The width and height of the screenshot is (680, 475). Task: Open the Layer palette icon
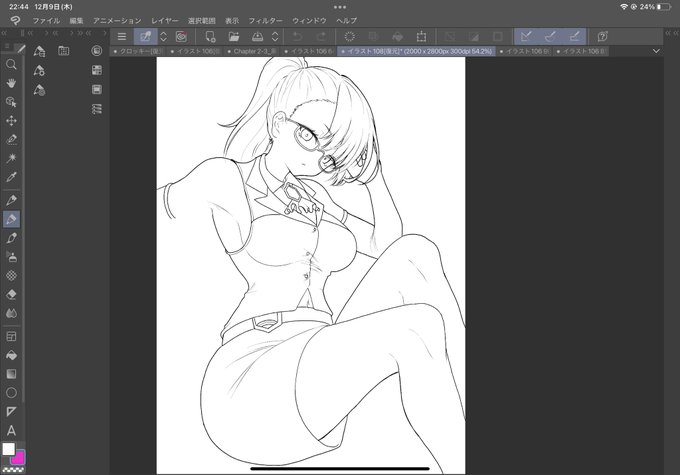[x=97, y=89]
